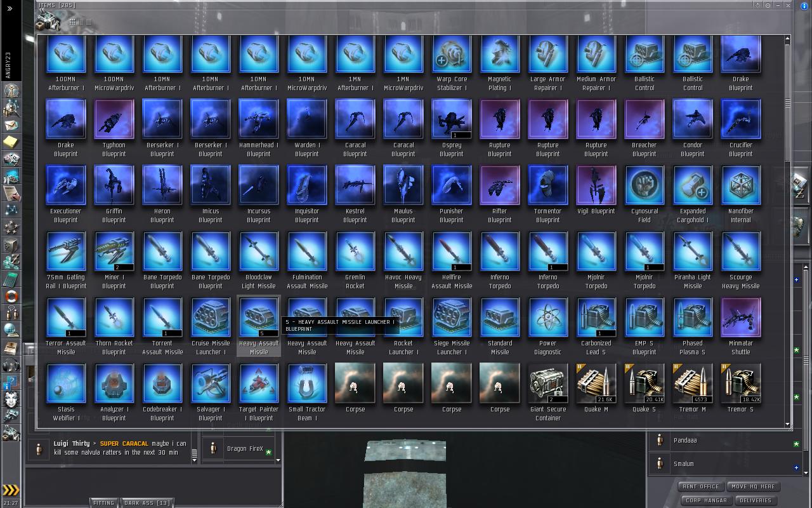Image resolution: width=812 pixels, height=508 pixels.
Task: Select the Carbonized Lead S ammo
Action: click(596, 326)
